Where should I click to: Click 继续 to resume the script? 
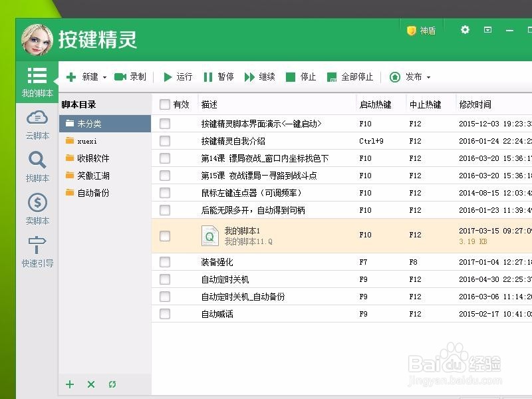259,77
